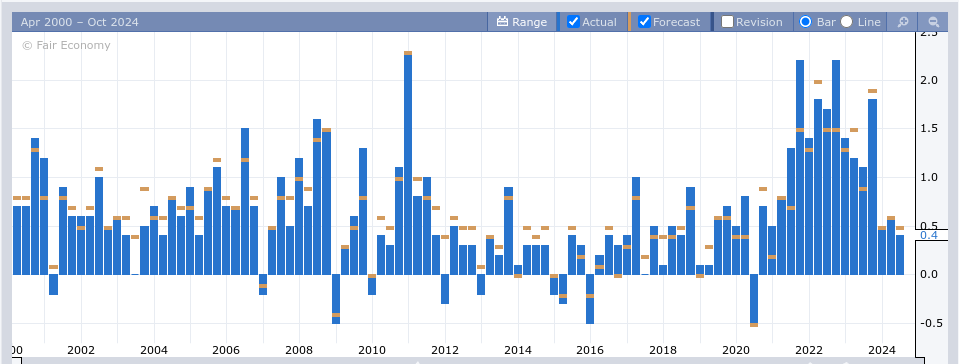Click the 2004 x-axis label
The width and height of the screenshot is (959, 364).
pos(154,351)
